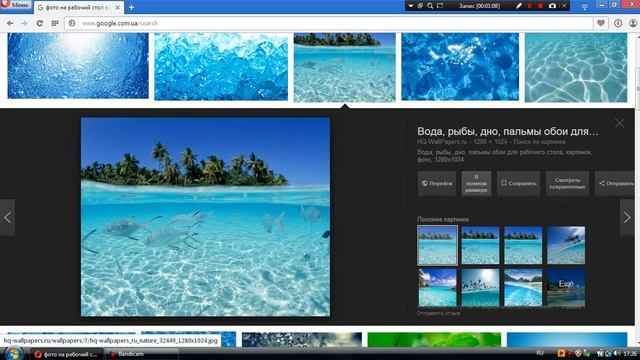Viewport: 640px width, 360px height.
Task: Select second similar image in top row
Action: coord(480,245)
